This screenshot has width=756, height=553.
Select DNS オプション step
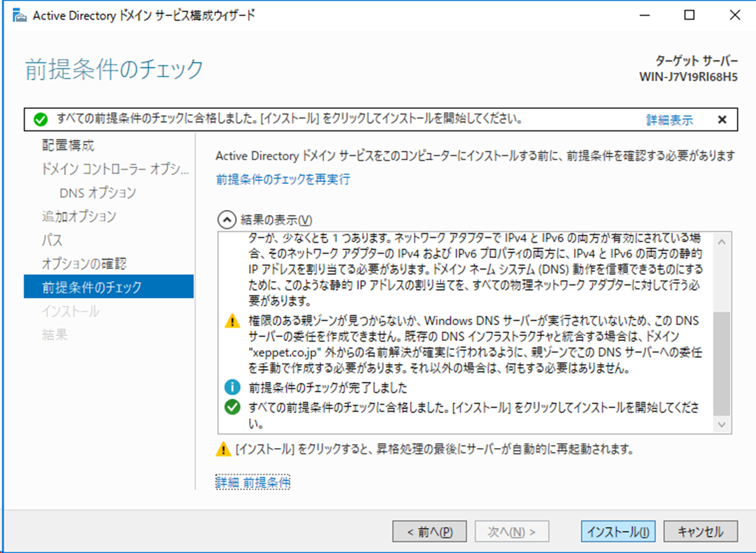pyautogui.click(x=98, y=193)
